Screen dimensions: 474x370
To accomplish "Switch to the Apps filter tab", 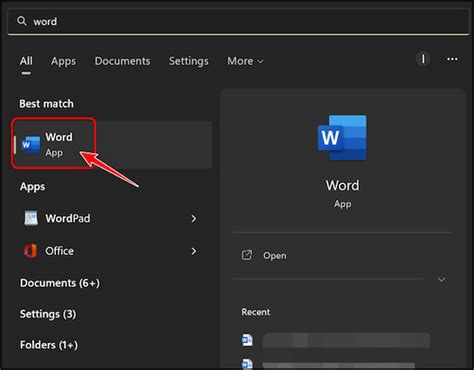I will [63, 61].
